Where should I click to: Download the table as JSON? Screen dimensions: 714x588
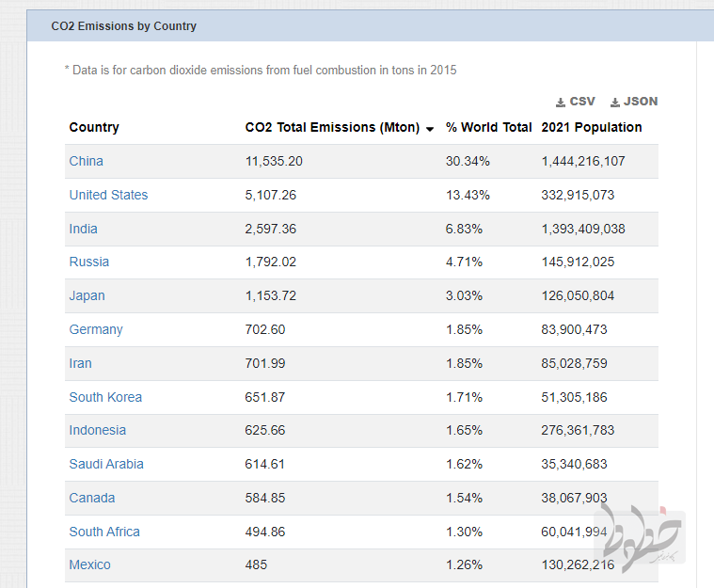pyautogui.click(x=634, y=102)
